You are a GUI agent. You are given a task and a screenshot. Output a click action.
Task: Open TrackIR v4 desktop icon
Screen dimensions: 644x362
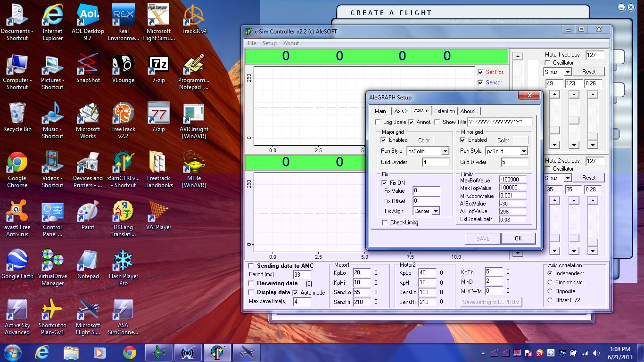point(194,18)
